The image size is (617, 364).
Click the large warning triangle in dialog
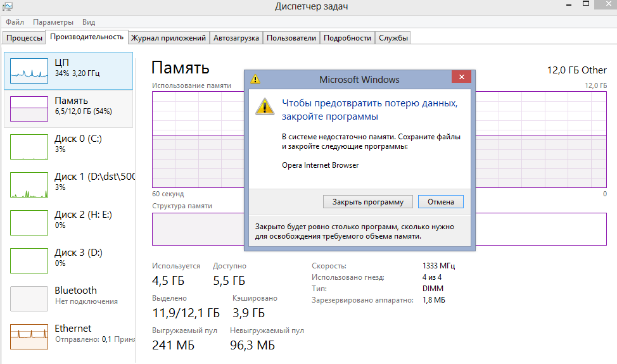(x=265, y=106)
